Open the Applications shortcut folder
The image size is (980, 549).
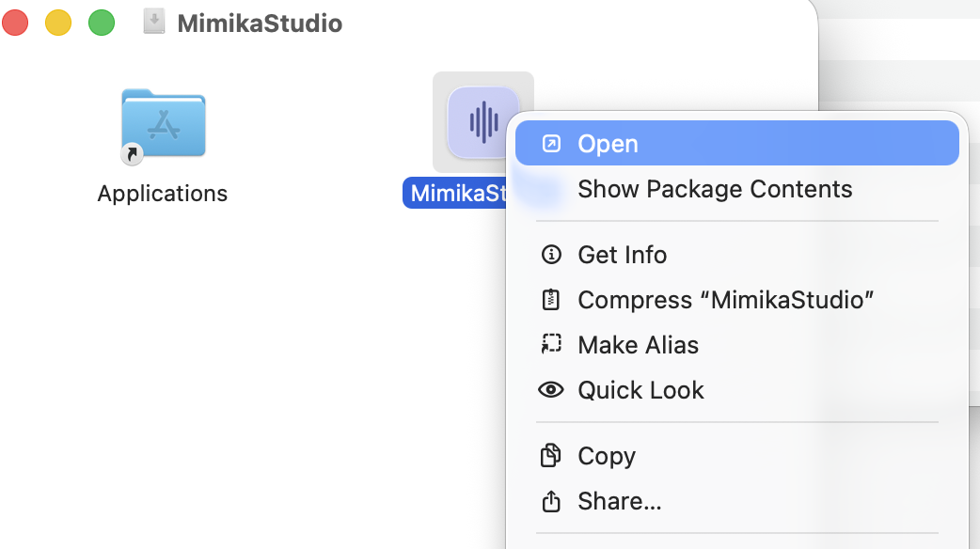click(x=162, y=122)
